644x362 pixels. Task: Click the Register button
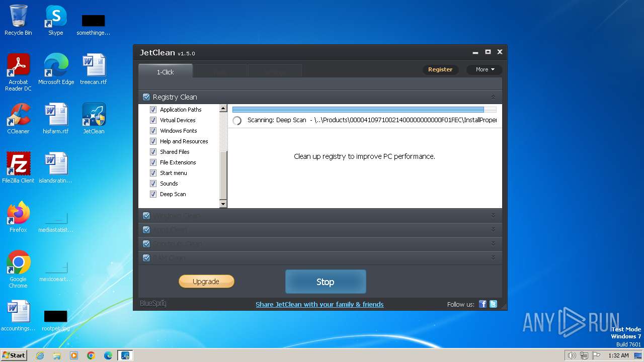point(440,69)
